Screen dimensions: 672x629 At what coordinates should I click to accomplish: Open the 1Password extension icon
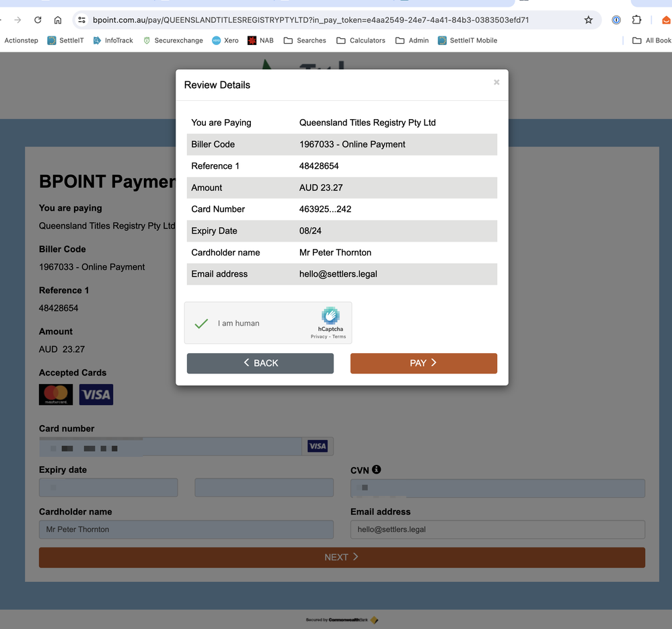tap(616, 20)
